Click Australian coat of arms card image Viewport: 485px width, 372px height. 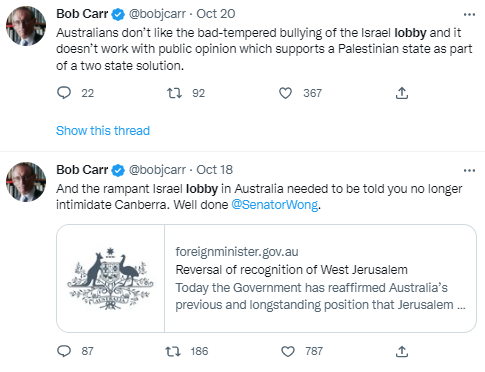tap(110, 278)
